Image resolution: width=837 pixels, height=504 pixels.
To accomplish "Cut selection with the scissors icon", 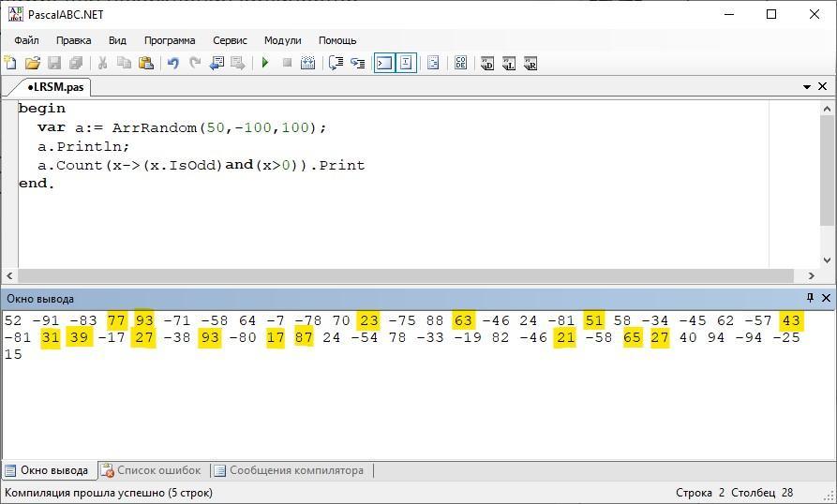I will pyautogui.click(x=102, y=63).
